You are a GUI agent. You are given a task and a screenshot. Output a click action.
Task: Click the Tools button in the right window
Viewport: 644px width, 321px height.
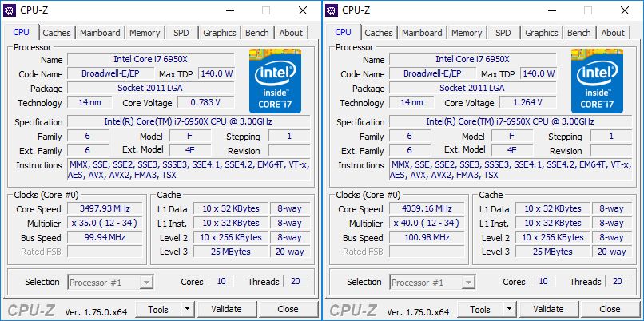click(480, 309)
